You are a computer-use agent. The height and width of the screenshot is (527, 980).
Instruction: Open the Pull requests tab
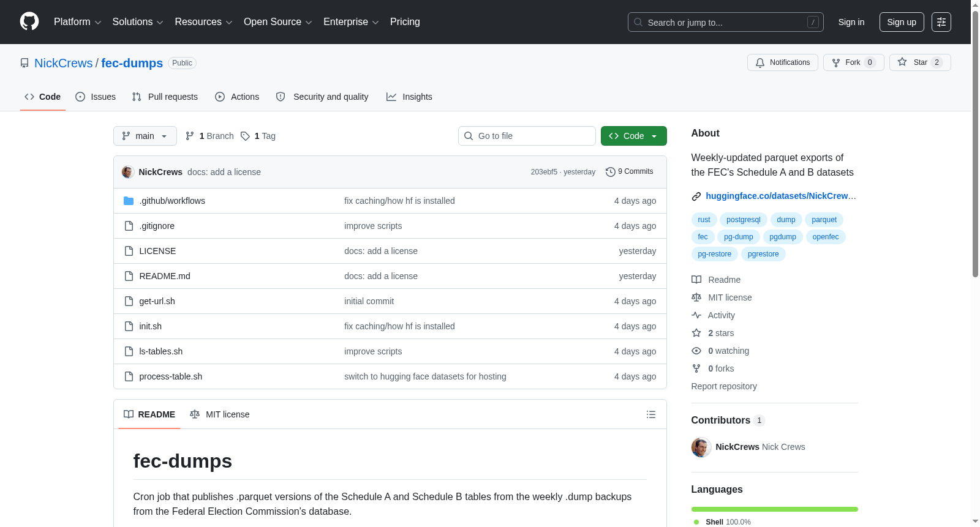tap(165, 97)
